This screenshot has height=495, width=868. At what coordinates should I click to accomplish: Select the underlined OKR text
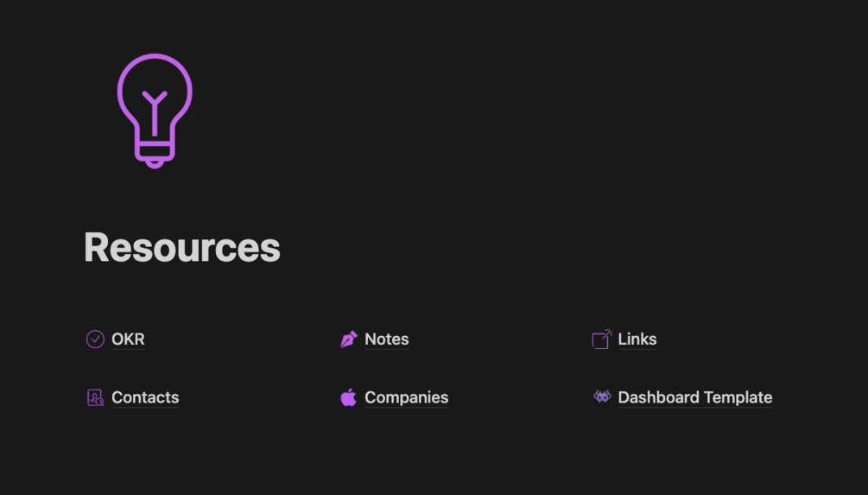coord(128,340)
